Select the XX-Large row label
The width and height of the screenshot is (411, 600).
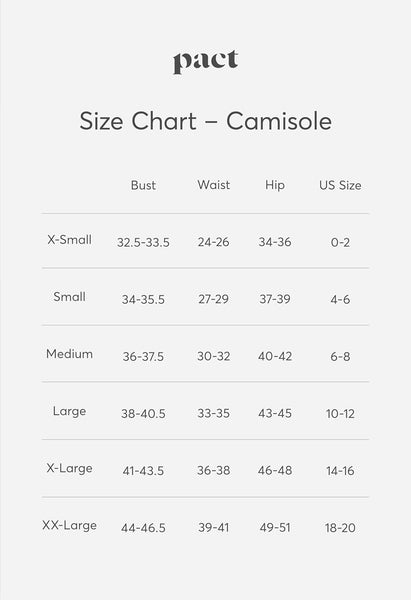point(69,525)
